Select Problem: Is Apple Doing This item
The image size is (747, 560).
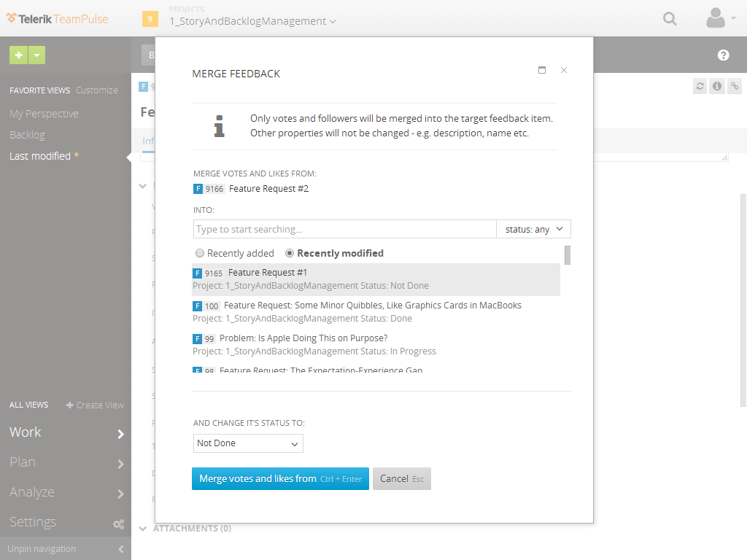point(376,345)
